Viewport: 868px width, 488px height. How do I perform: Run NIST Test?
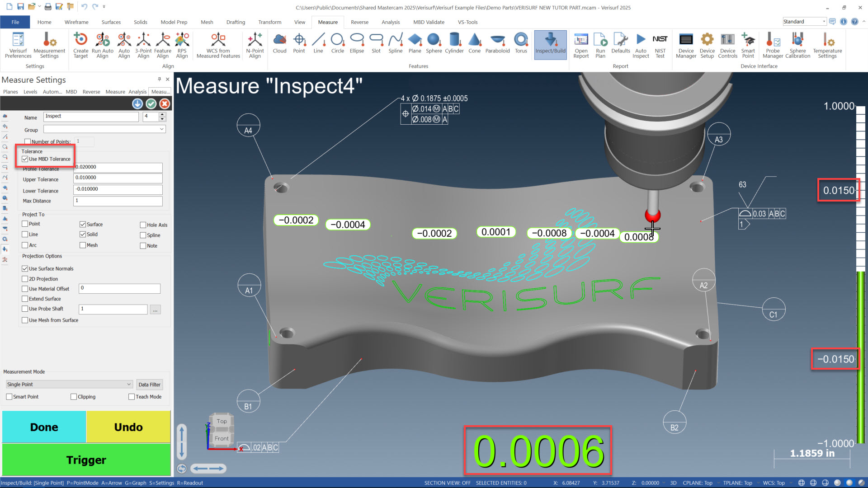click(660, 45)
